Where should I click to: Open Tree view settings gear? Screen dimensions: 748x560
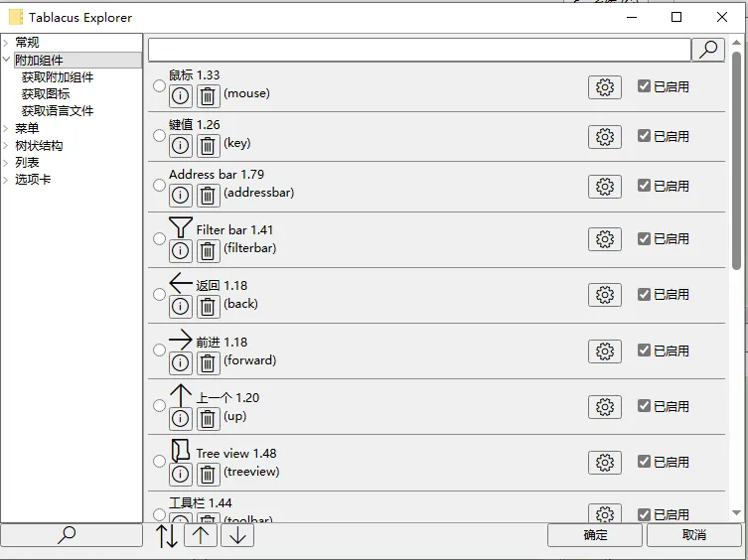point(605,463)
